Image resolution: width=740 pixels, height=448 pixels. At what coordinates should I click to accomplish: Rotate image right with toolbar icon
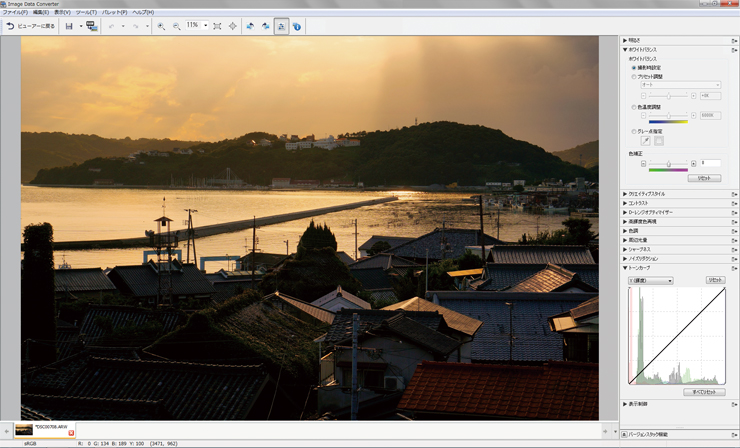point(265,26)
